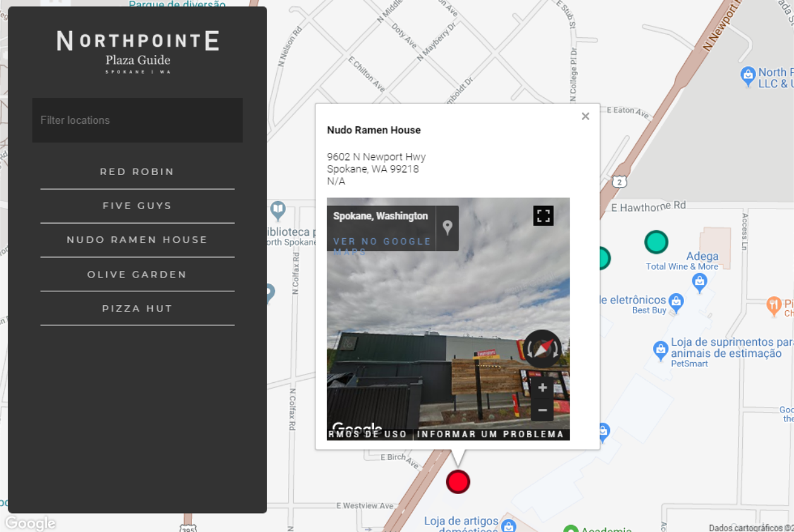
Task: Select the red Nudo Ramen House map marker
Action: point(458,481)
